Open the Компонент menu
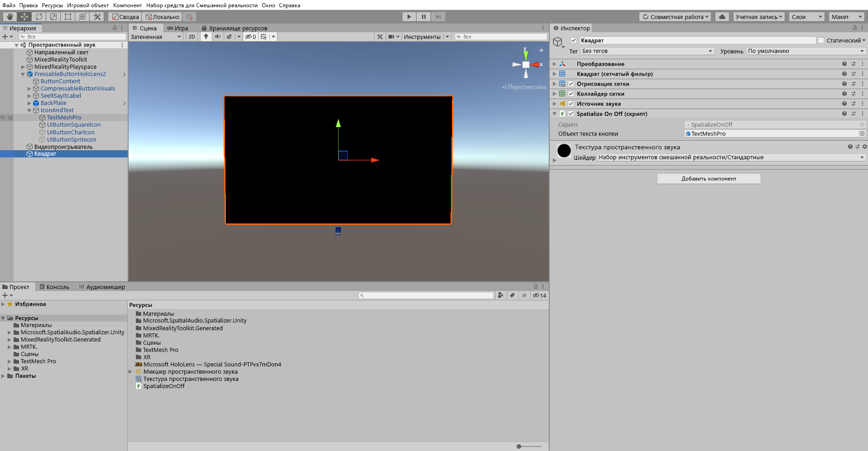Image resolution: width=868 pixels, height=451 pixels. coord(127,5)
